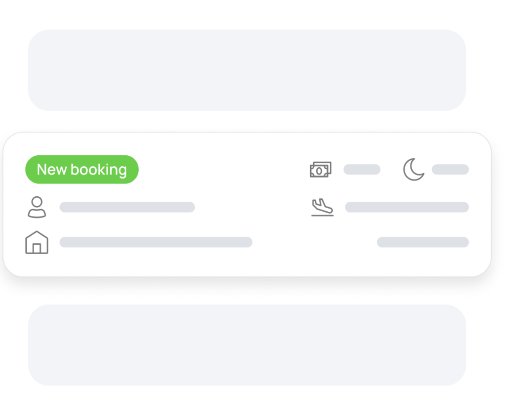
Task: Open the New booking notification card
Action: [247, 204]
